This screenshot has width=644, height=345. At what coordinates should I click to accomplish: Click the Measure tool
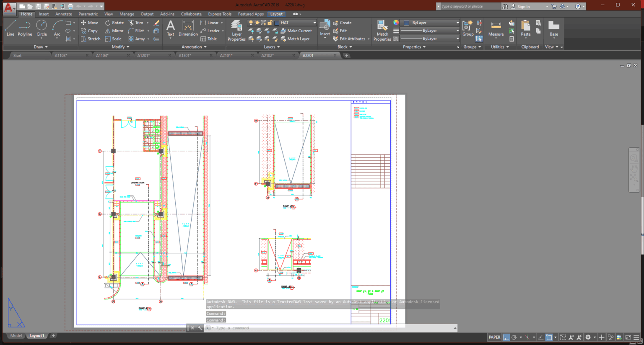(x=496, y=28)
